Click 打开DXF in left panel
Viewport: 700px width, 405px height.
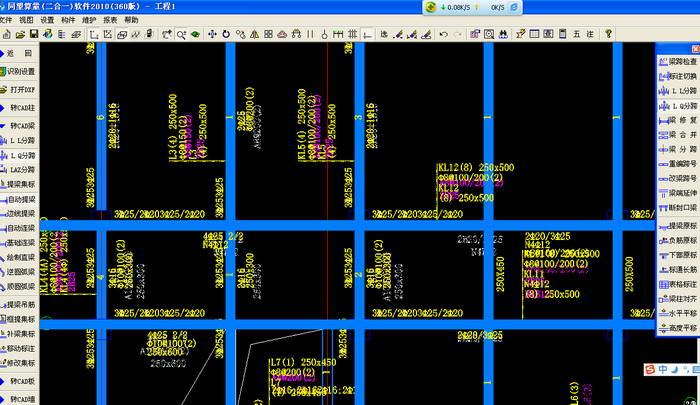pos(19,90)
